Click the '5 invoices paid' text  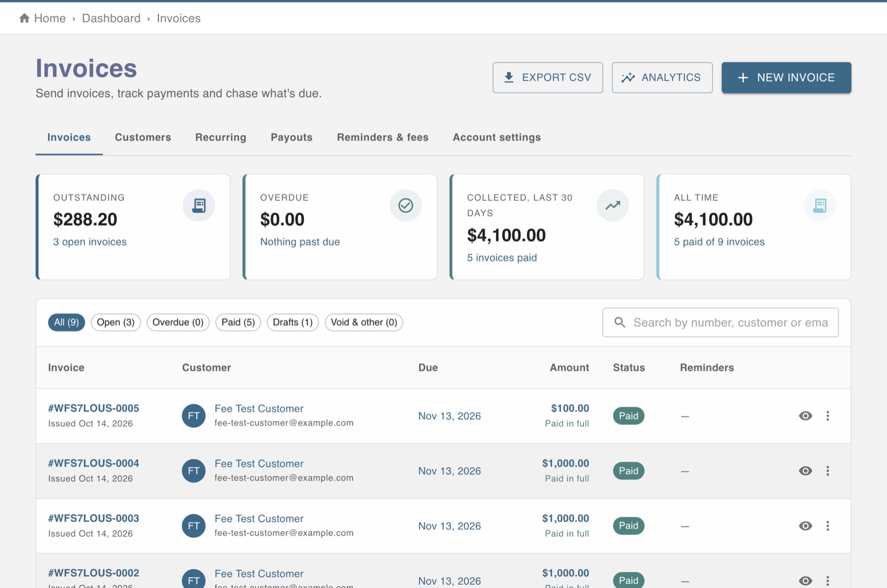pos(502,258)
